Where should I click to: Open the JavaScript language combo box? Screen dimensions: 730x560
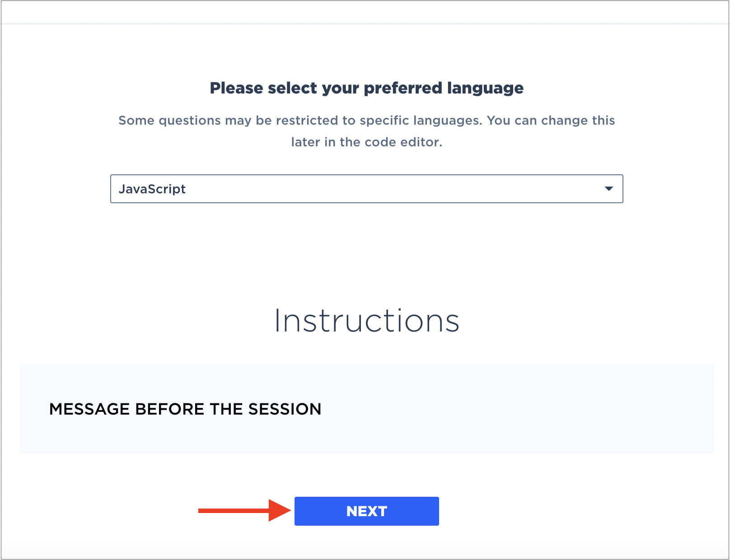366,189
